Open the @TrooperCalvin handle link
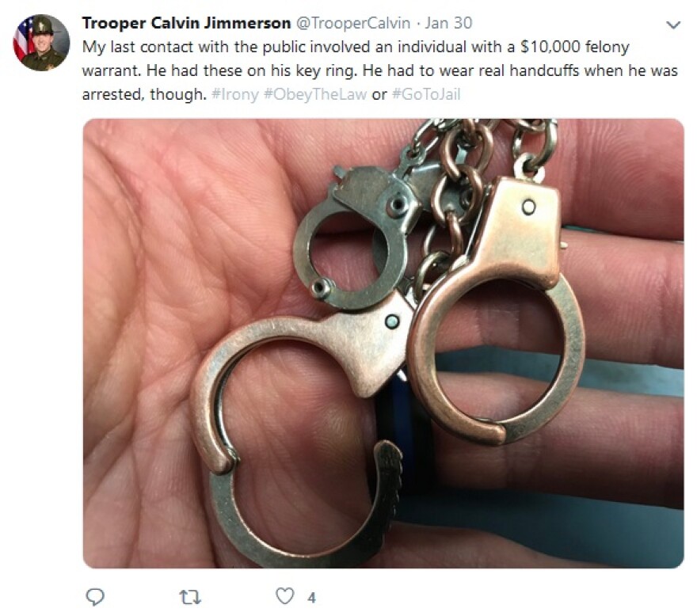The image size is (697, 616). (353, 23)
